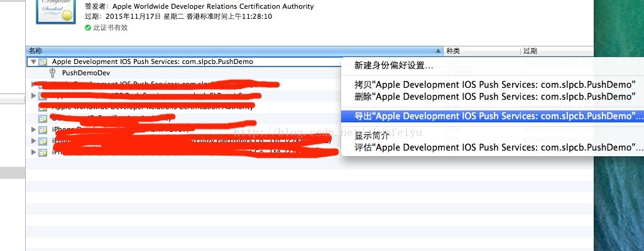Click the large certificate thumbnail at top

(55, 11)
